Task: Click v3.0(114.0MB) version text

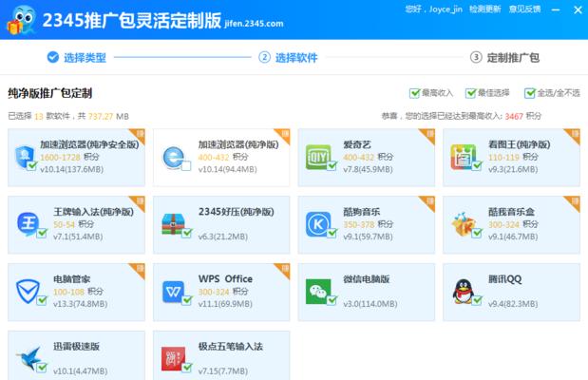Action: [370, 303]
